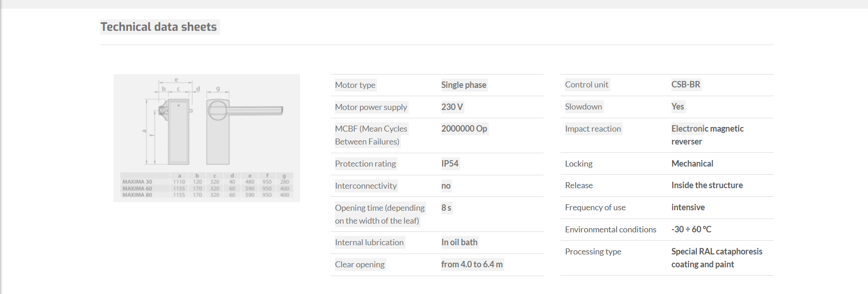
Task: Click the Technical data sheets heading
Action: pos(159,27)
